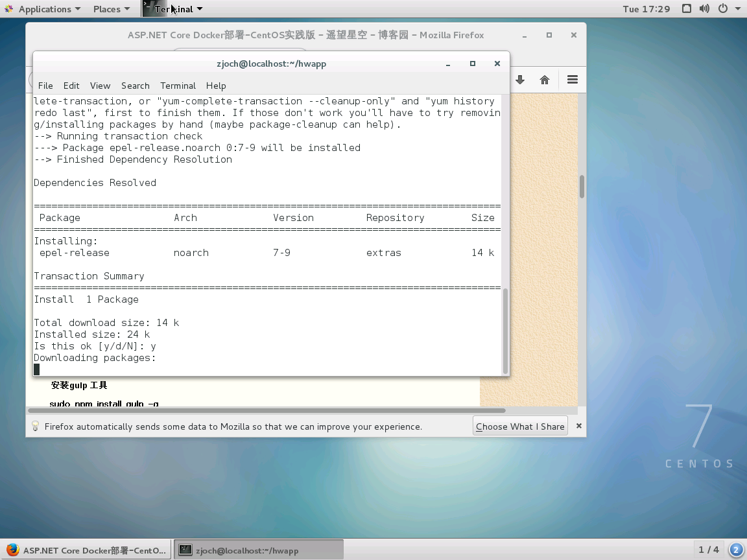Click the lightbulb icon in Firefox notification bar

(x=37, y=426)
